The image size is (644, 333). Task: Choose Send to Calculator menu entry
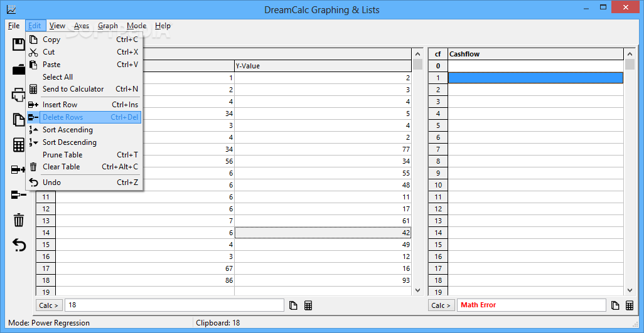coord(85,89)
